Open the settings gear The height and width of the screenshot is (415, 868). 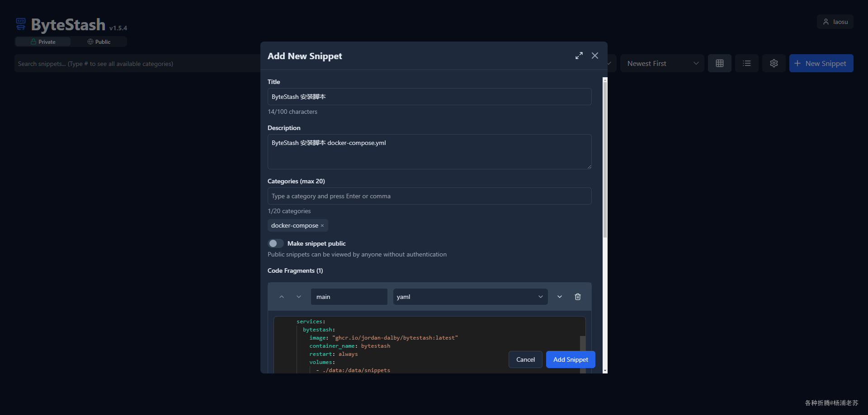tap(774, 63)
